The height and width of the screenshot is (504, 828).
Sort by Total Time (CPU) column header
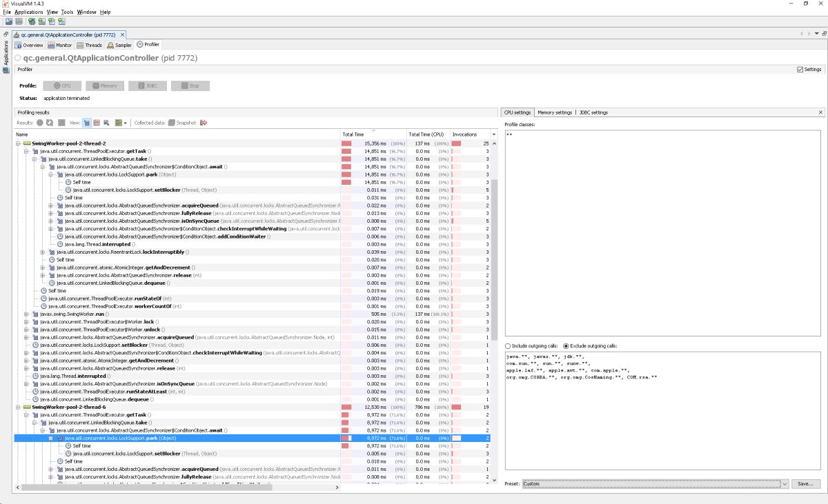pos(427,134)
